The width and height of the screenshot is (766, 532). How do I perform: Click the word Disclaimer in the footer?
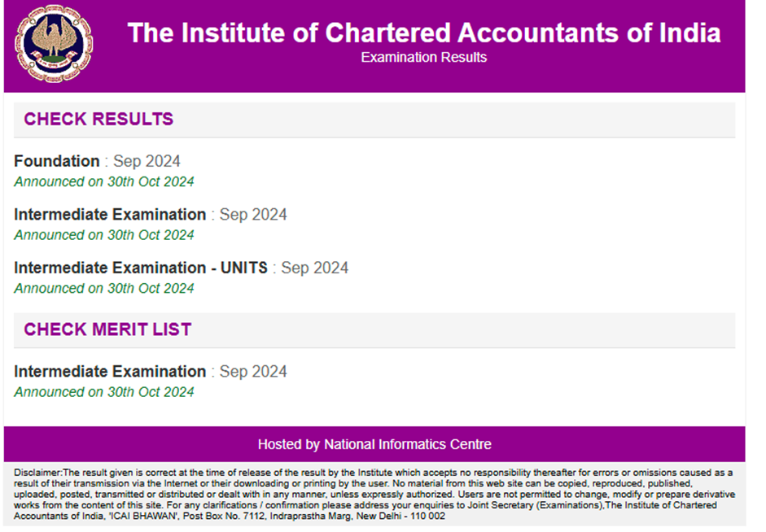[38, 473]
